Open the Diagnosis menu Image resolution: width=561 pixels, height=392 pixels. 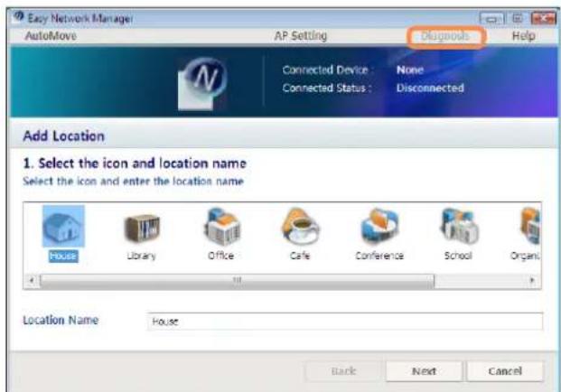pos(445,36)
